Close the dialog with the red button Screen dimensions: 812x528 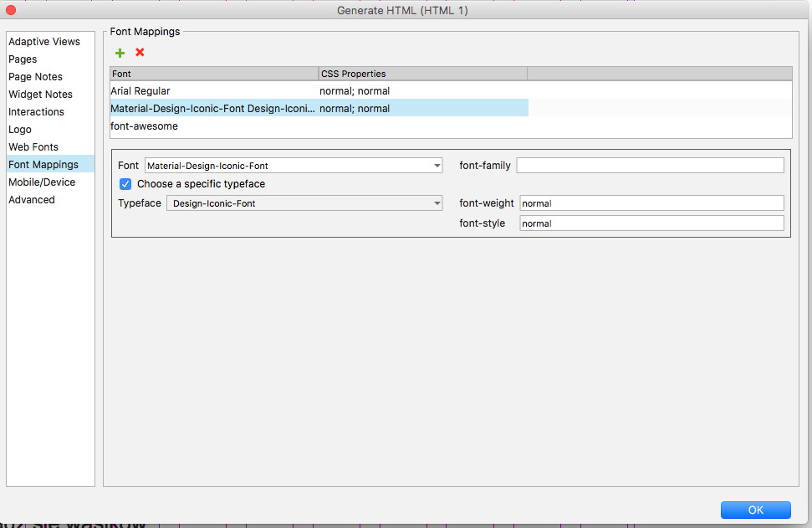click(x=11, y=10)
